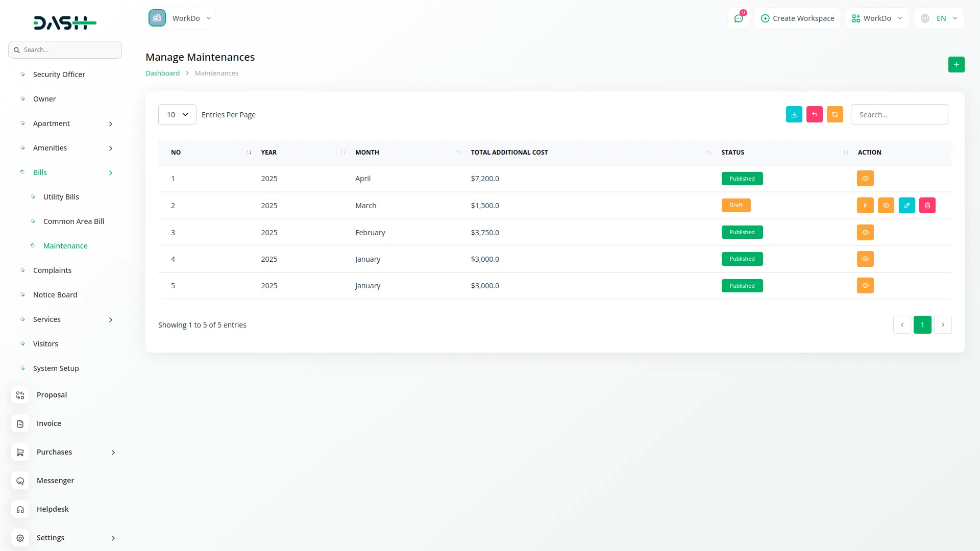This screenshot has height=551, width=980.
Task: Click the pink reset arrow icon
Action: [x=814, y=115]
